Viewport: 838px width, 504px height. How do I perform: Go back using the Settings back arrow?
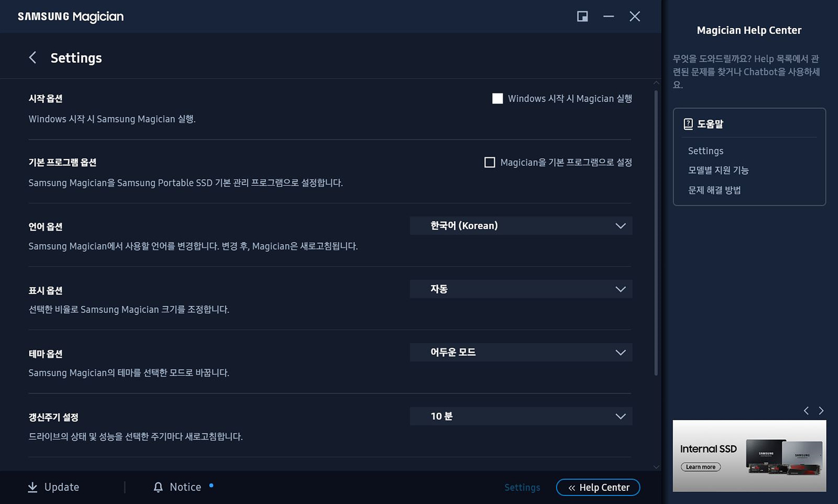[32, 58]
